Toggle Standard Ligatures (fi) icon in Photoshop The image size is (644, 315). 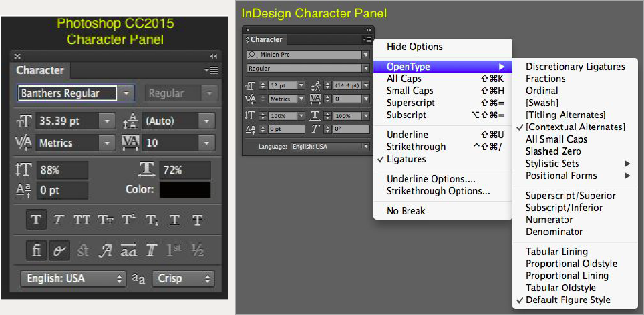coord(36,250)
